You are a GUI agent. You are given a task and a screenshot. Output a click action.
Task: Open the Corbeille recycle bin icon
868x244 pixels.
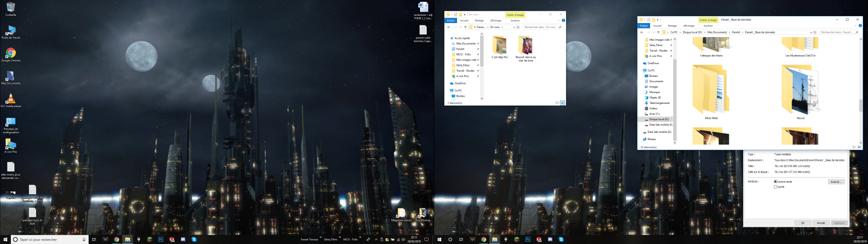click(x=11, y=8)
